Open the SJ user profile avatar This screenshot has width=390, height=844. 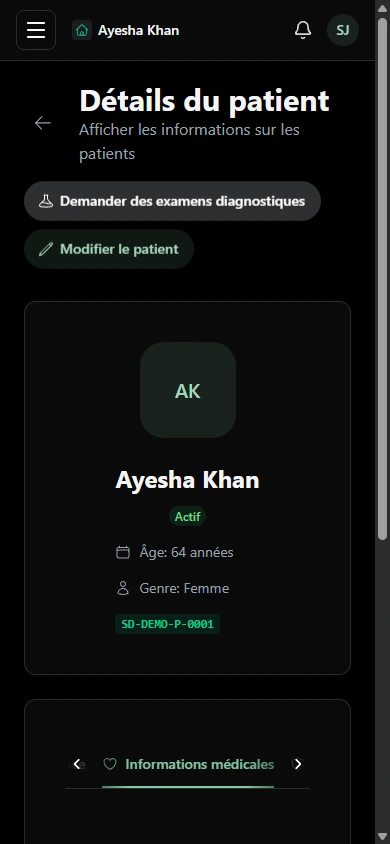pyautogui.click(x=343, y=30)
